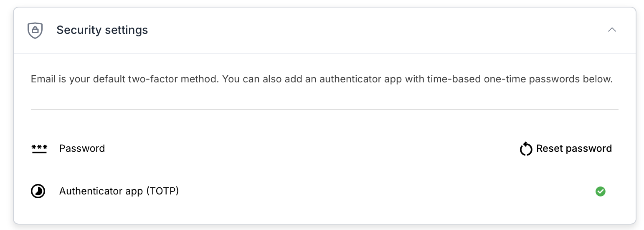Click the password asterisks icon
The width and height of the screenshot is (644, 230).
click(x=39, y=149)
